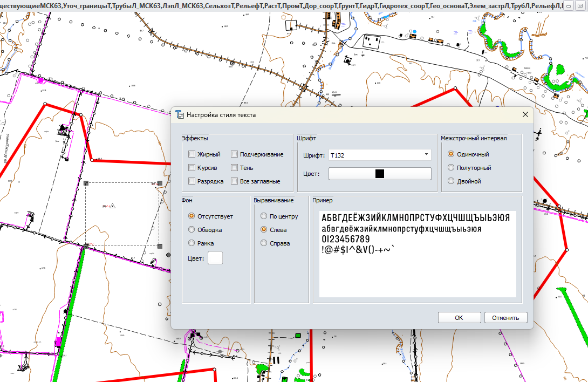Check the Подчеркивание underline option
The width and height of the screenshot is (588, 382).
[x=235, y=154]
